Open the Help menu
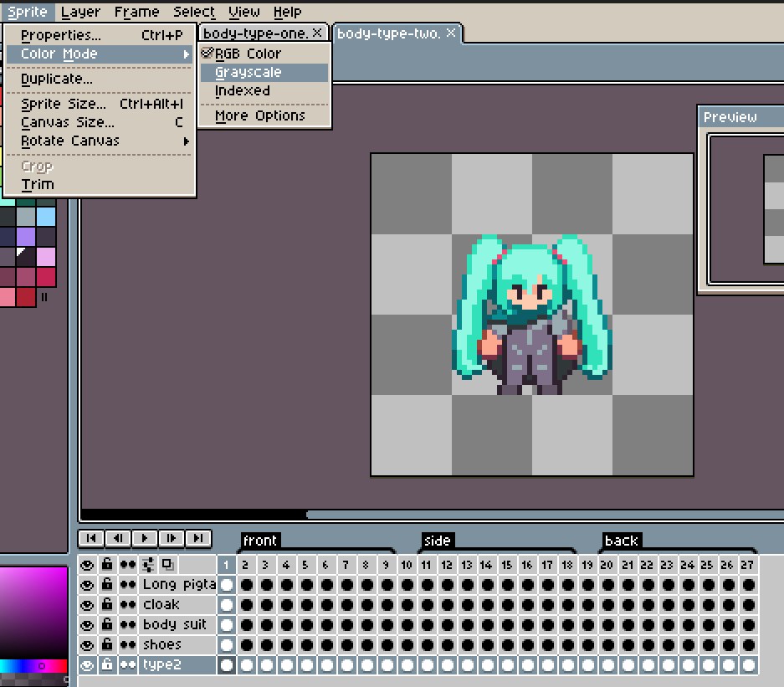The width and height of the screenshot is (784, 687). pos(288,12)
